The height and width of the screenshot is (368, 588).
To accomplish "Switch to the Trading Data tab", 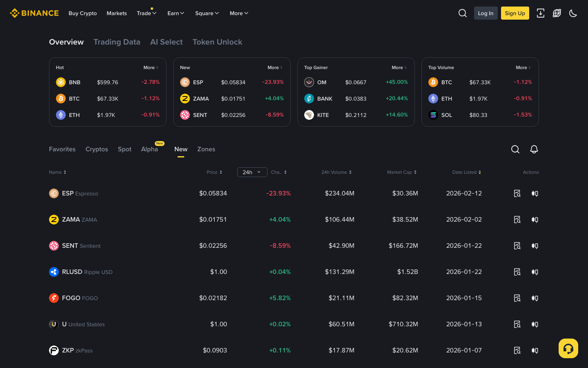I will point(117,42).
